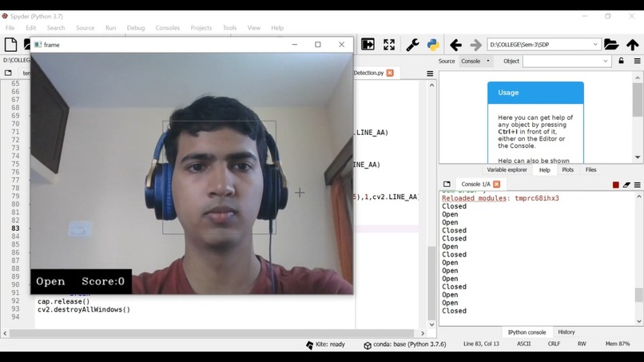Select the Console 1/A tab
The width and height of the screenshot is (644, 362).
pyautogui.click(x=475, y=184)
